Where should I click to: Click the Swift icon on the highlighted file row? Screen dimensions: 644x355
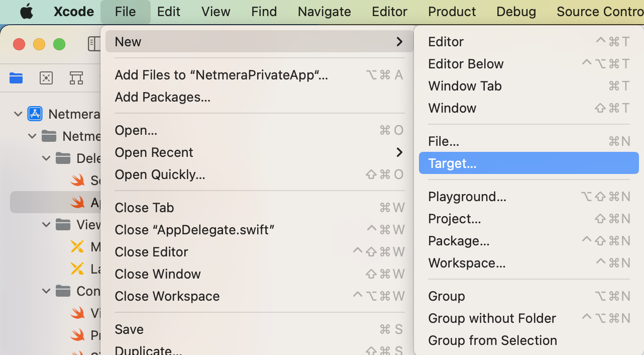point(77,202)
